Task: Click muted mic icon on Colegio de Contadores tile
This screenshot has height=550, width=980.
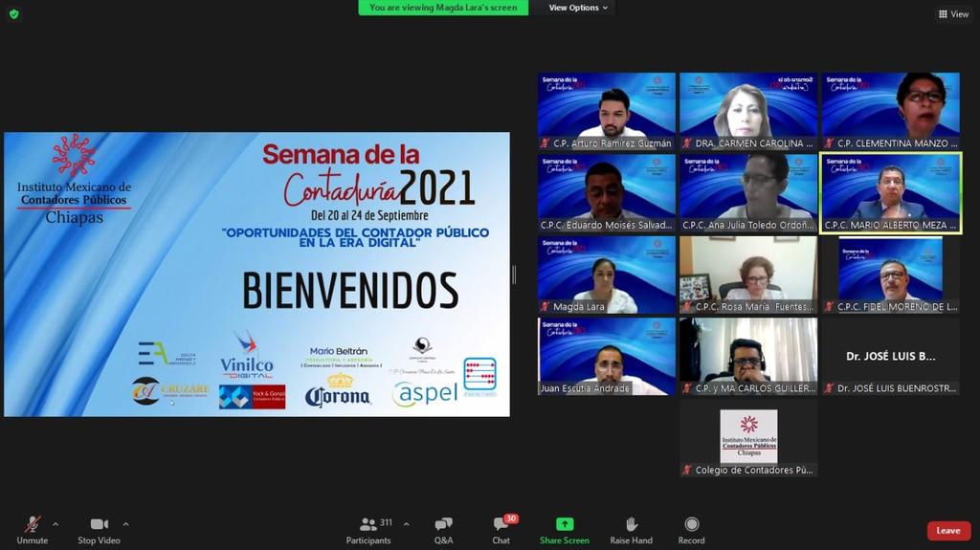Action: (687, 470)
